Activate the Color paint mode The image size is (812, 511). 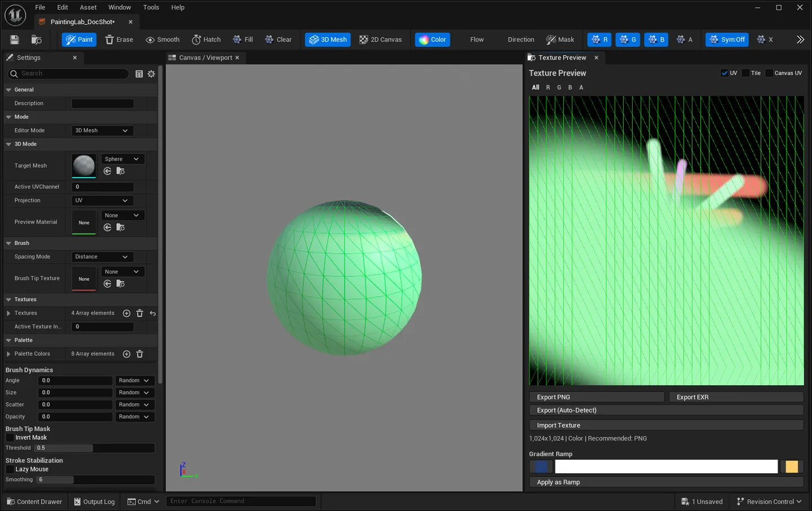433,39
